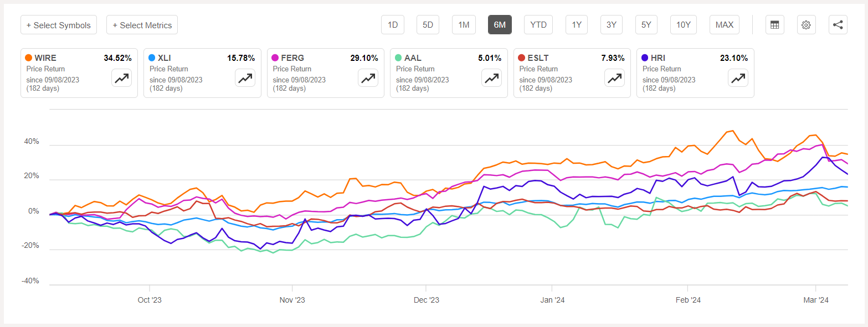Viewport: 868px width, 327px height.
Task: Click the AAL trend arrow icon
Action: 491,78
